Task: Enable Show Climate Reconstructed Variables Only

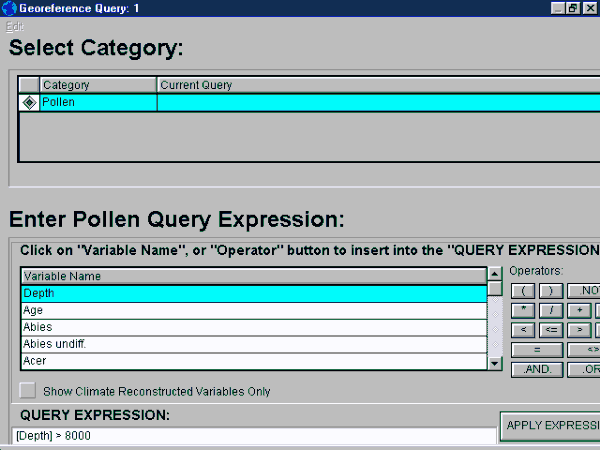Action: 29,391
